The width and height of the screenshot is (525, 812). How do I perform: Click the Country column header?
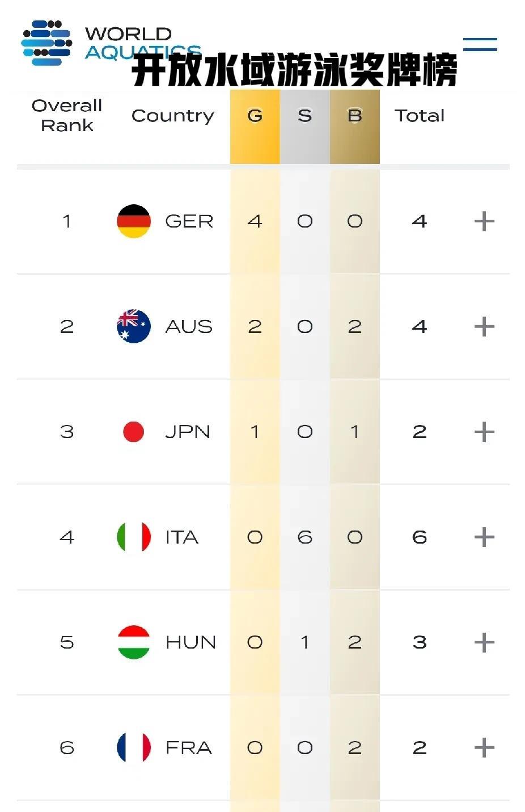point(173,116)
